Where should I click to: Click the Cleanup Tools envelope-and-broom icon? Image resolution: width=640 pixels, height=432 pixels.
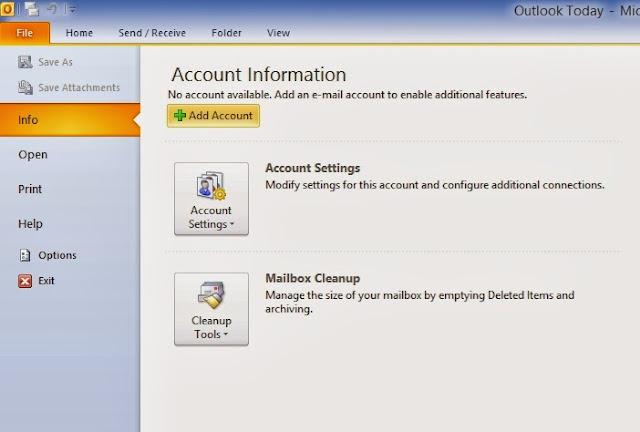211,295
